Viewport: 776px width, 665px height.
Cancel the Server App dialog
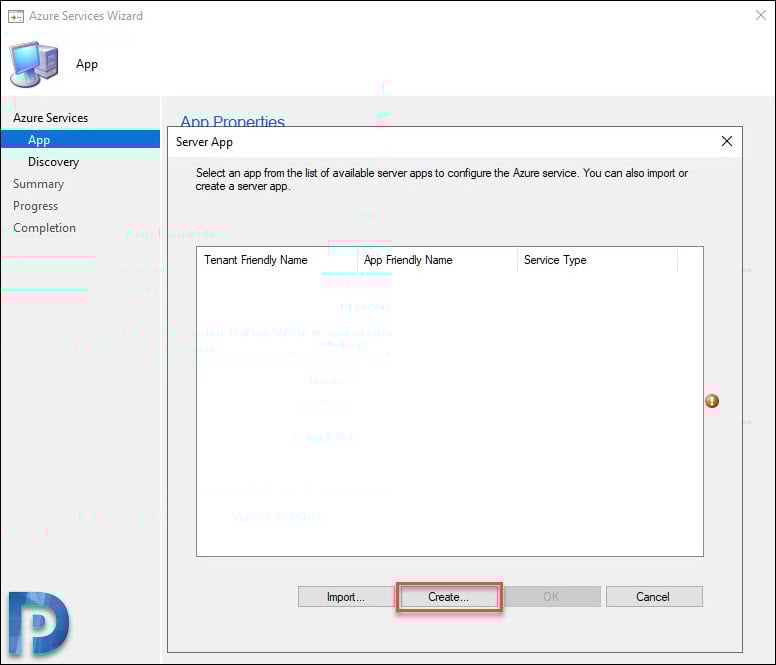tap(654, 597)
